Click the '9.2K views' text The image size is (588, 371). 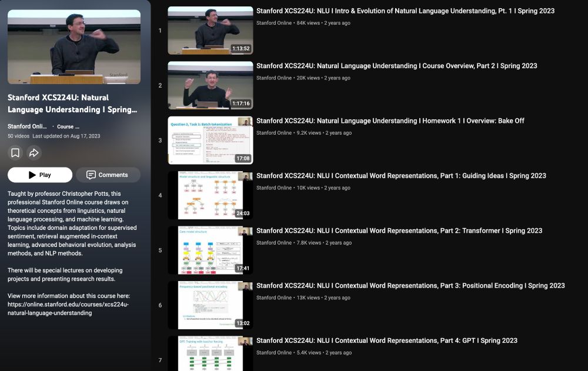(x=309, y=133)
